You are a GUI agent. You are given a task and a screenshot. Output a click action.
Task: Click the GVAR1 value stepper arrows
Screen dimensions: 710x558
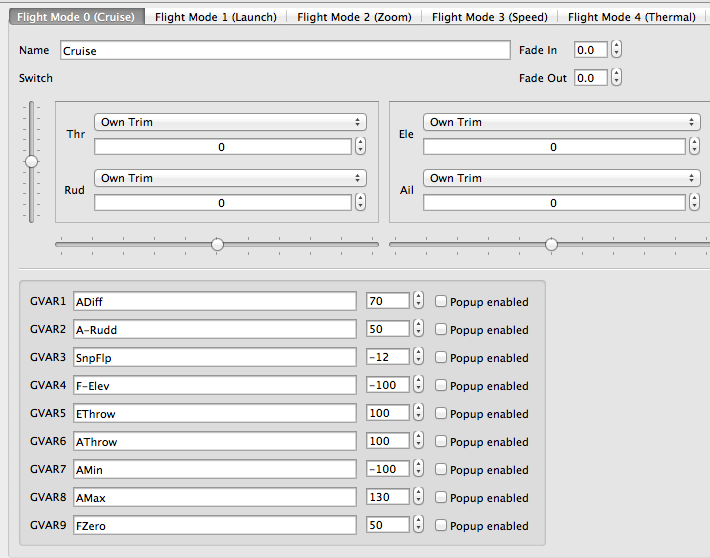tap(418, 301)
